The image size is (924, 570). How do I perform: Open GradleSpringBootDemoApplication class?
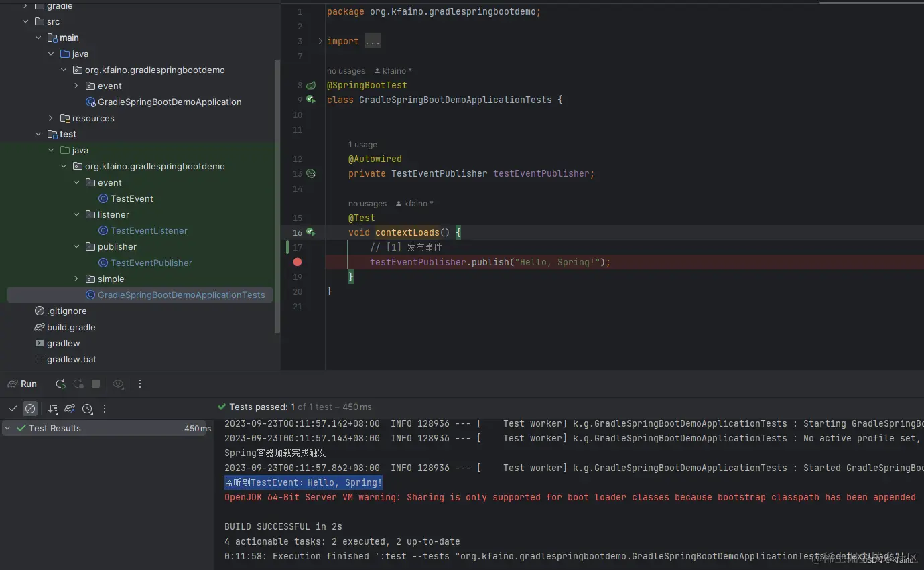pyautogui.click(x=170, y=102)
